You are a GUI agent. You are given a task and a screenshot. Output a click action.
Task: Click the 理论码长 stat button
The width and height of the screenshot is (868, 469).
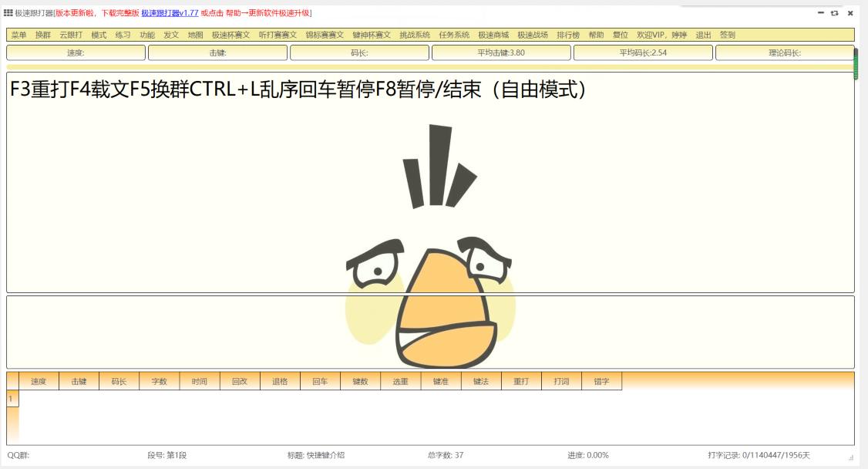[785, 52]
